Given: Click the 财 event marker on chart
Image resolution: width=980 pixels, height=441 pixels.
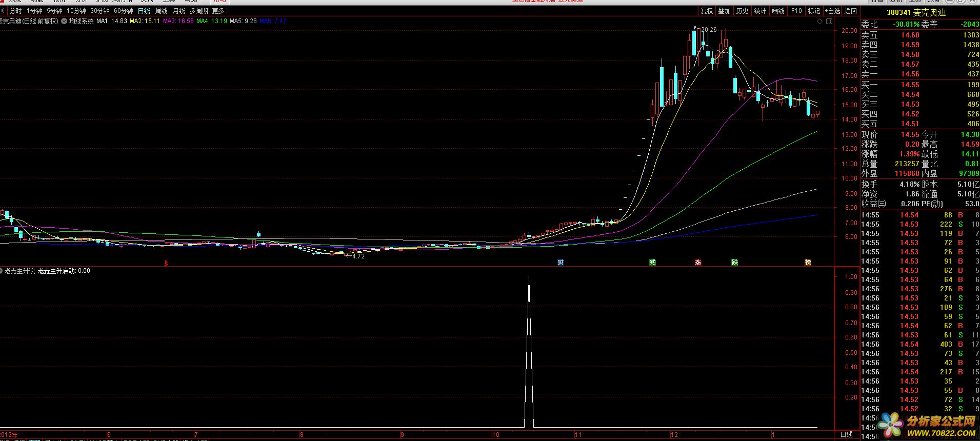Looking at the screenshot, I should click(x=561, y=263).
